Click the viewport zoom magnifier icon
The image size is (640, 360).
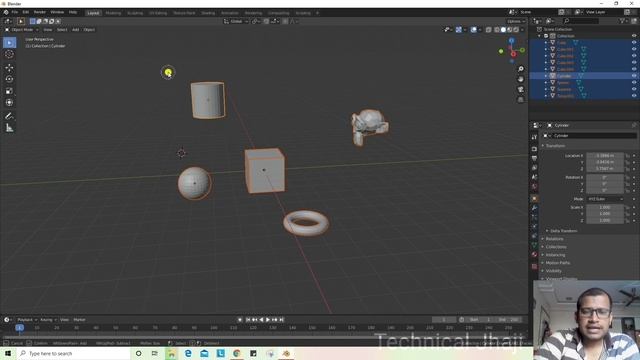click(520, 69)
